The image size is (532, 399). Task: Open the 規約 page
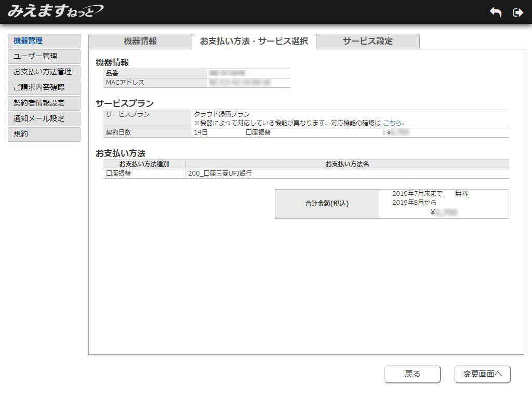pyautogui.click(x=44, y=135)
